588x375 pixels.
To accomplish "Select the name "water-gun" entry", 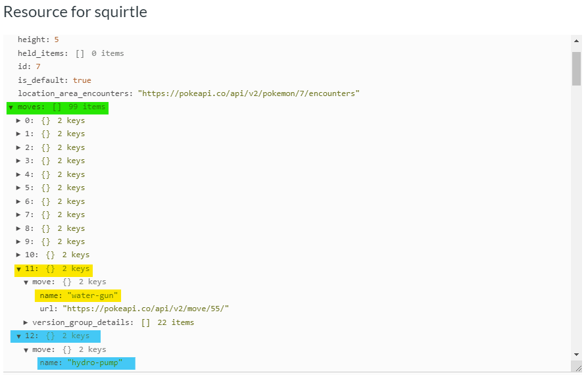I will click(x=78, y=295).
